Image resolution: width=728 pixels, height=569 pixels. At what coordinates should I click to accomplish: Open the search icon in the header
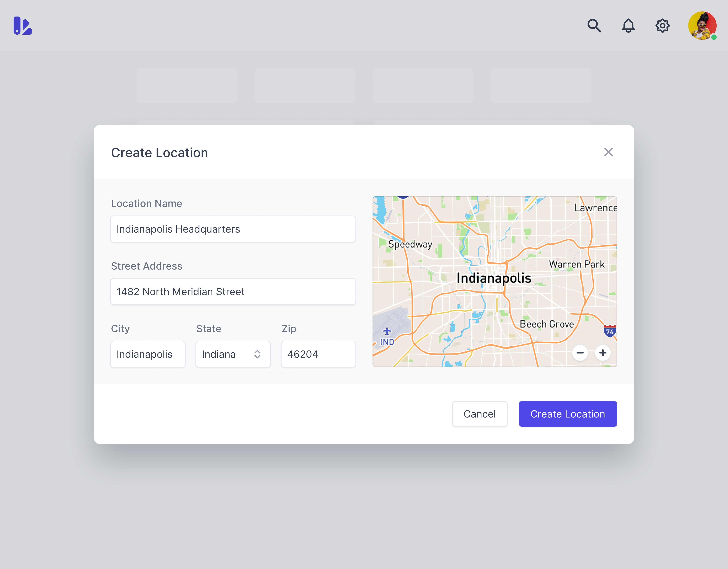594,26
